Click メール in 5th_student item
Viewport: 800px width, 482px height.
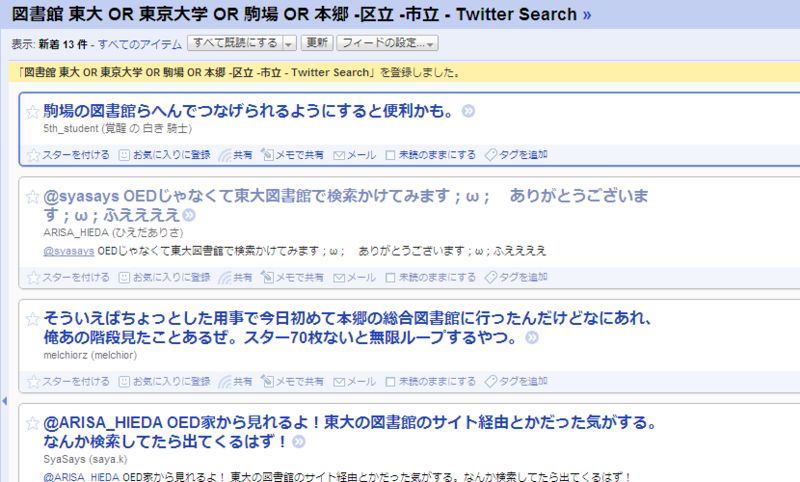(x=355, y=155)
